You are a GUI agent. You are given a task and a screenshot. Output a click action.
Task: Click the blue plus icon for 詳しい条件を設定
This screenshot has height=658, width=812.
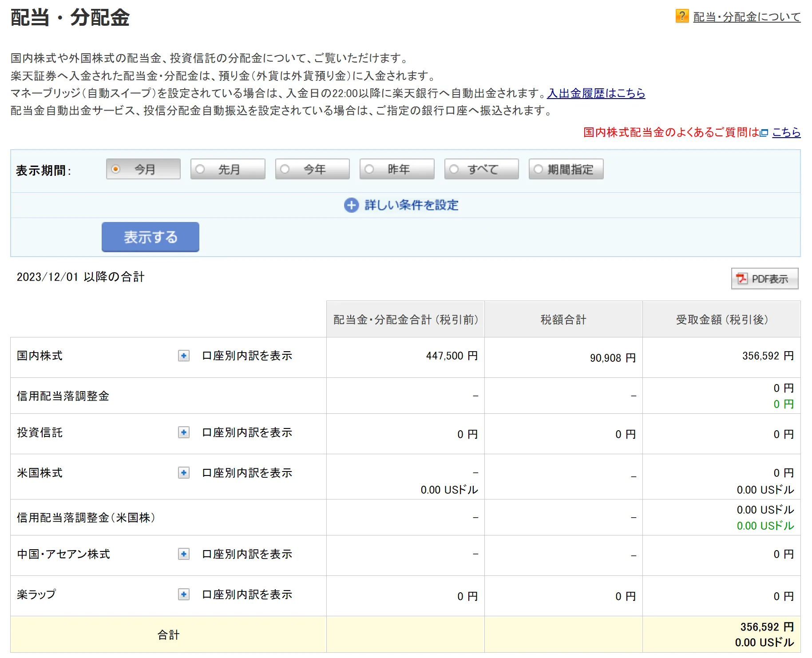[x=351, y=205]
